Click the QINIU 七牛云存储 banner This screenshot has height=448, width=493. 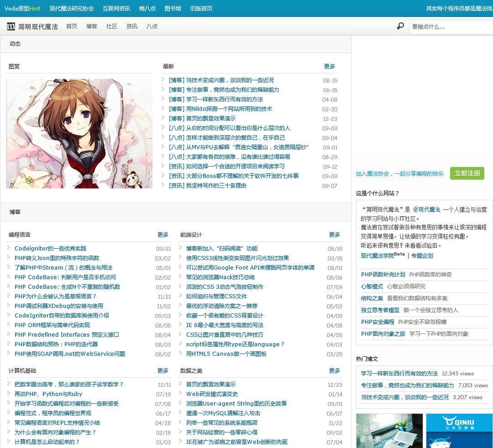(459, 431)
